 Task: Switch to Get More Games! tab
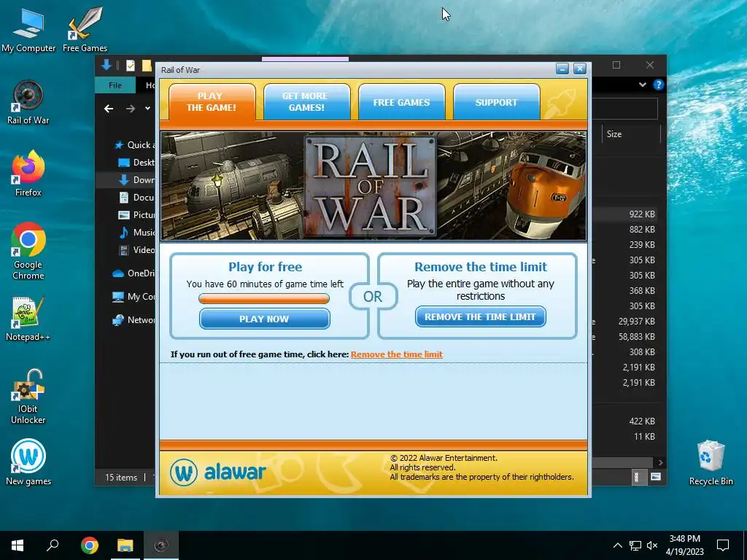pos(306,102)
